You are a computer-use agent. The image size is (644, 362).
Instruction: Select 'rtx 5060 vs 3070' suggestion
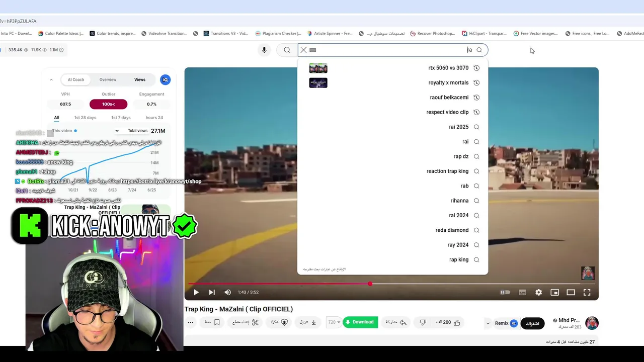[393, 68]
